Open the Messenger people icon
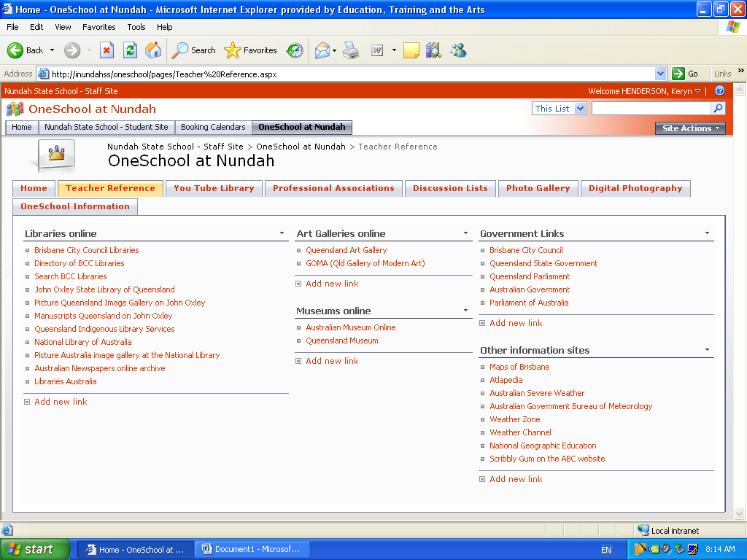The width and height of the screenshot is (747, 560). (458, 50)
